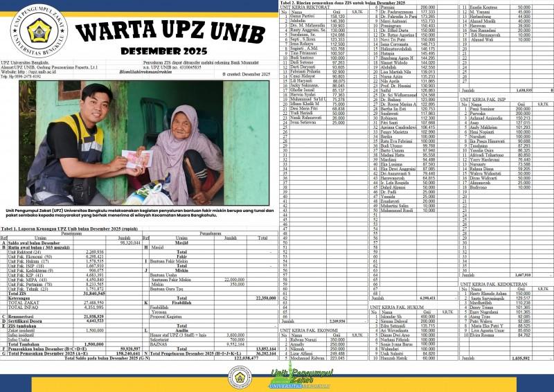Click the photo caption about fakir miskin aid
This screenshot has height=392, width=554.
138,213
